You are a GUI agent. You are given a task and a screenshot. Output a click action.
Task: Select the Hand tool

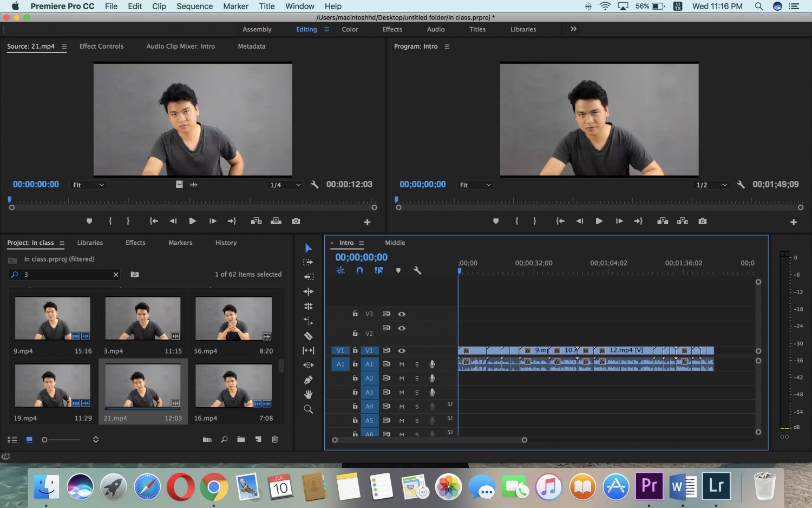[x=308, y=394]
